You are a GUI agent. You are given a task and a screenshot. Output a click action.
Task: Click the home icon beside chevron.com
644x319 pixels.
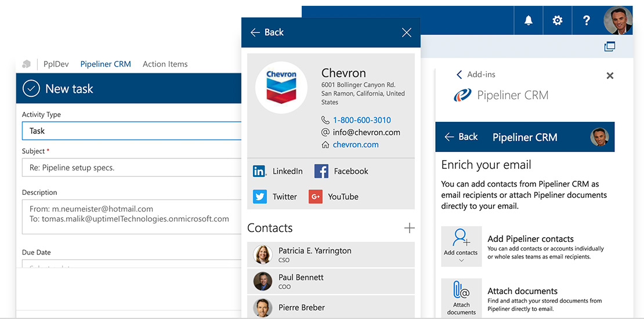tap(325, 145)
